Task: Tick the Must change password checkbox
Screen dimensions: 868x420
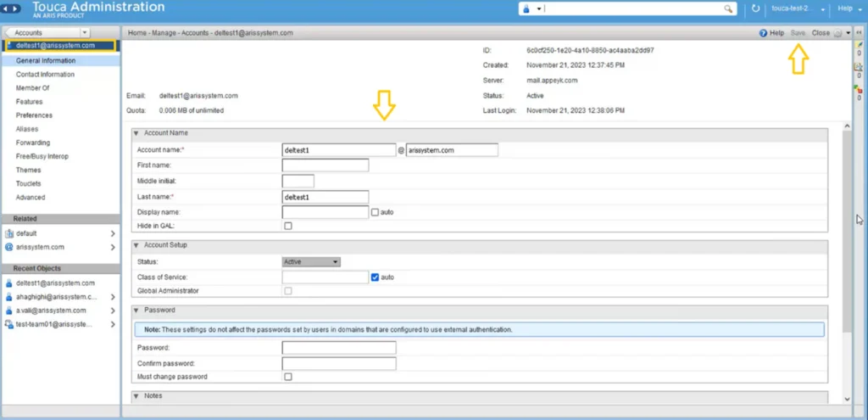Action: [288, 377]
